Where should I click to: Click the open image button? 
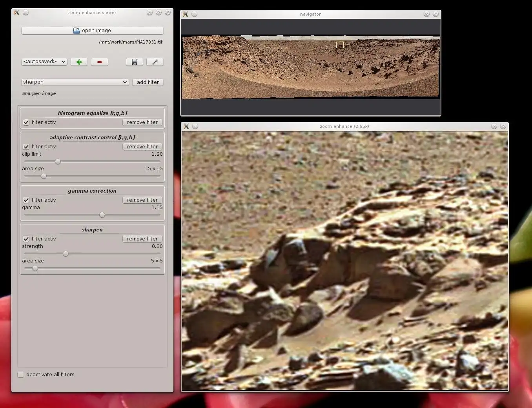pyautogui.click(x=92, y=31)
